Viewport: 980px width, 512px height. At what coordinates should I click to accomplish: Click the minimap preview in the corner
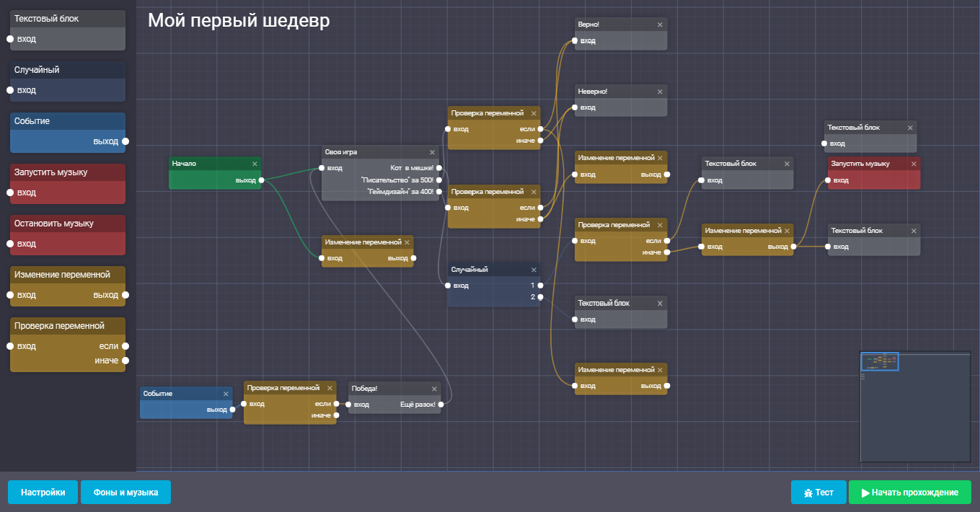click(914, 407)
